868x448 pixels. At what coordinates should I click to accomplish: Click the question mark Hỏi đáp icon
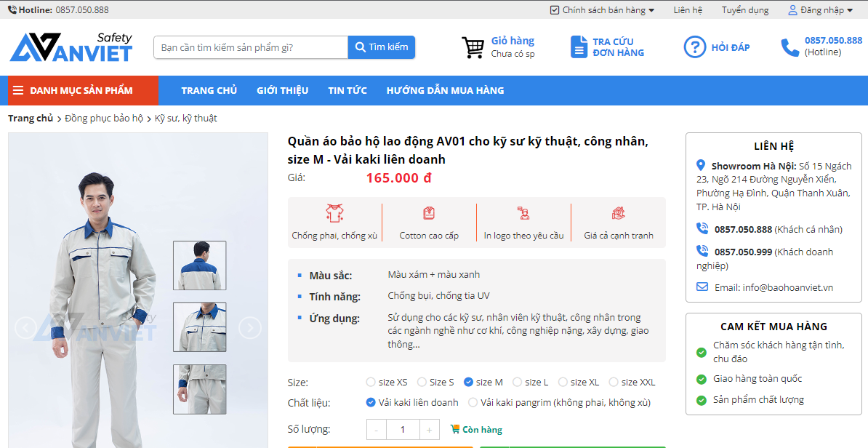(694, 47)
